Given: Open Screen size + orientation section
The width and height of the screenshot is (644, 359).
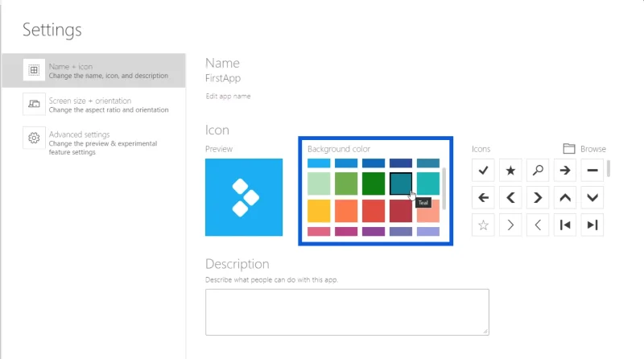Looking at the screenshot, I should [93, 105].
